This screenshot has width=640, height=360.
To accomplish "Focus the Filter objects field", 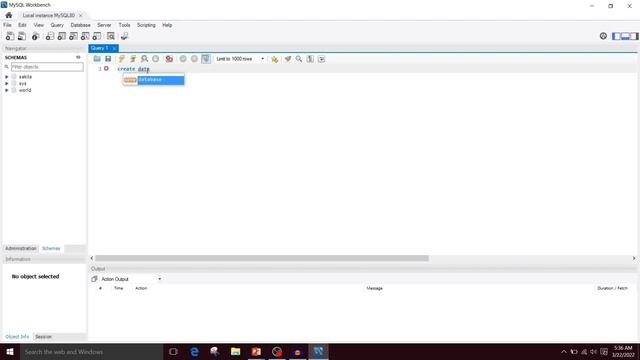I will [47, 67].
